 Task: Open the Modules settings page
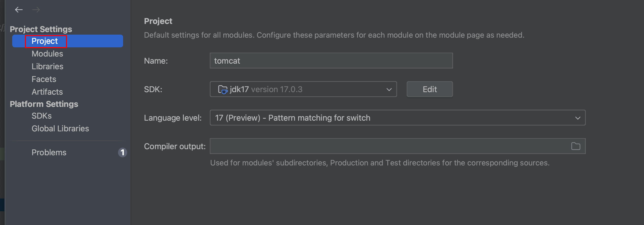point(47,54)
